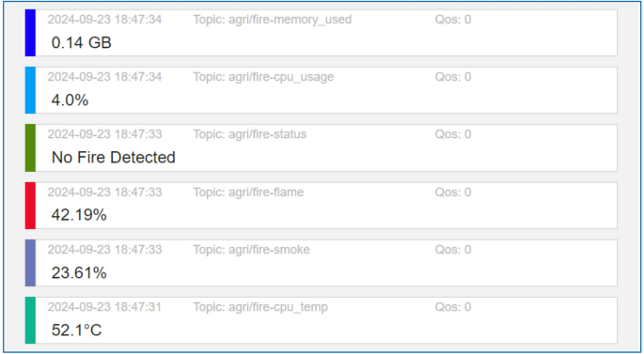
Task: Click the 18:47:31 timestamp on cpu_temp message
Action: click(x=104, y=307)
